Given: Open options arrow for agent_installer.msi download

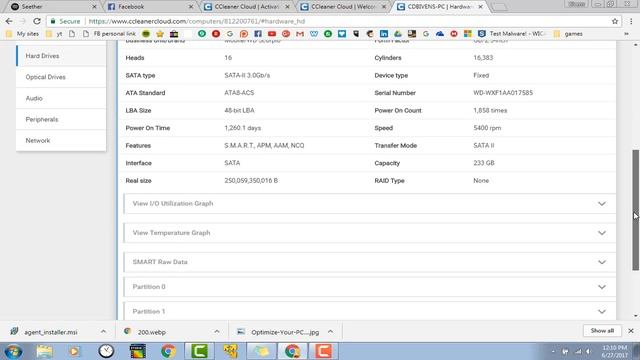Looking at the screenshot, I should (x=103, y=332).
